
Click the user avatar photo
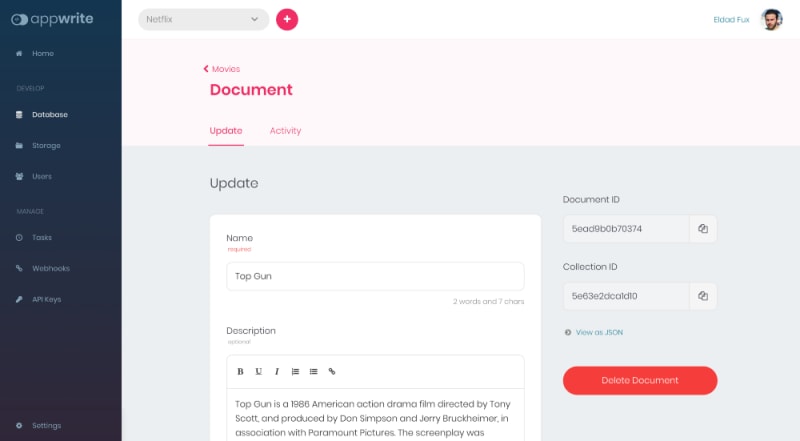click(771, 19)
